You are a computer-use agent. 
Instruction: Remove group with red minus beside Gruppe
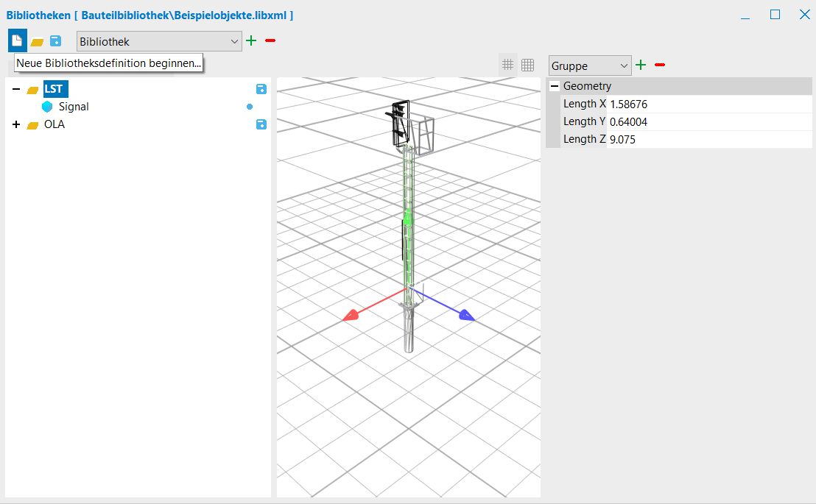(660, 65)
